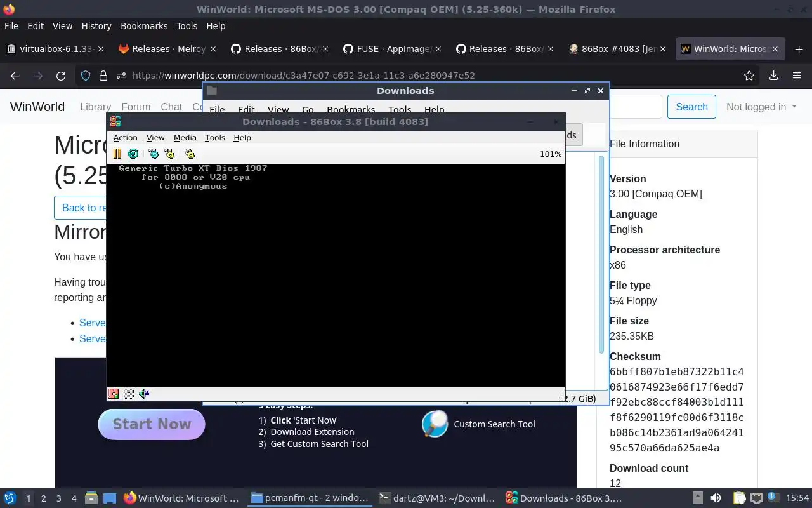Click the Back to release button

point(81,208)
